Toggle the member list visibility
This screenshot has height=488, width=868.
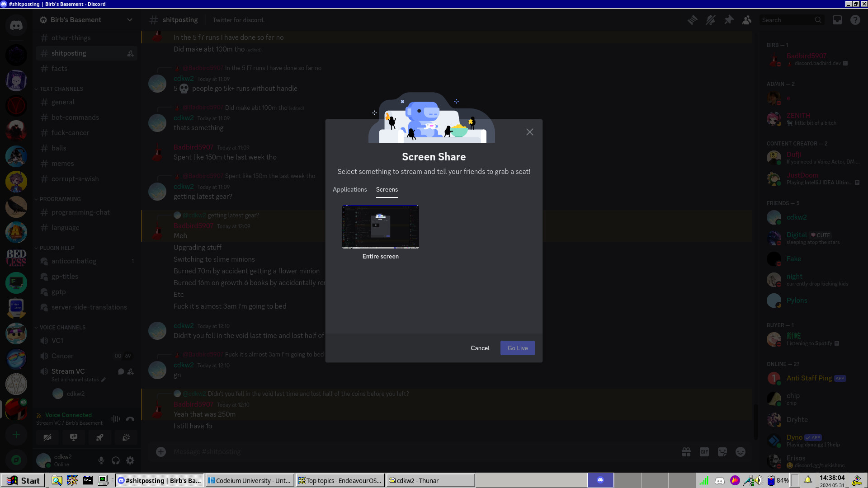(x=747, y=20)
